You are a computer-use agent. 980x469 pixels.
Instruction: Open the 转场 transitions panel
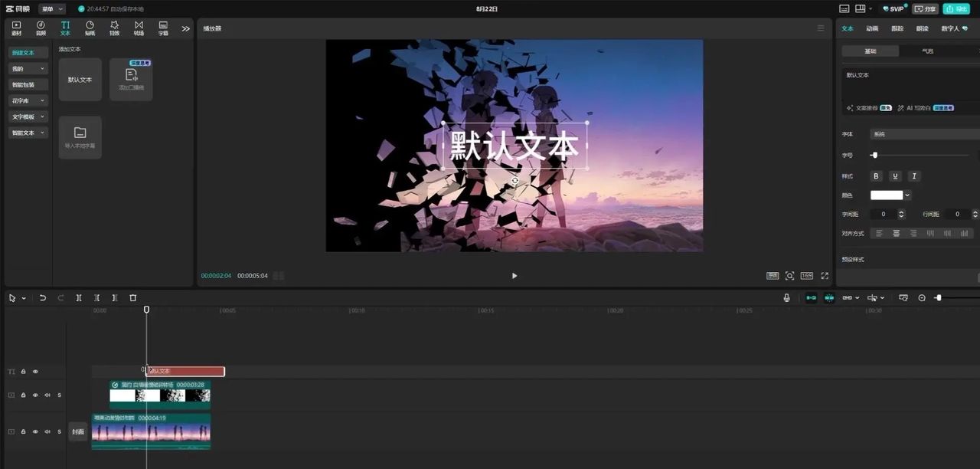pyautogui.click(x=138, y=29)
